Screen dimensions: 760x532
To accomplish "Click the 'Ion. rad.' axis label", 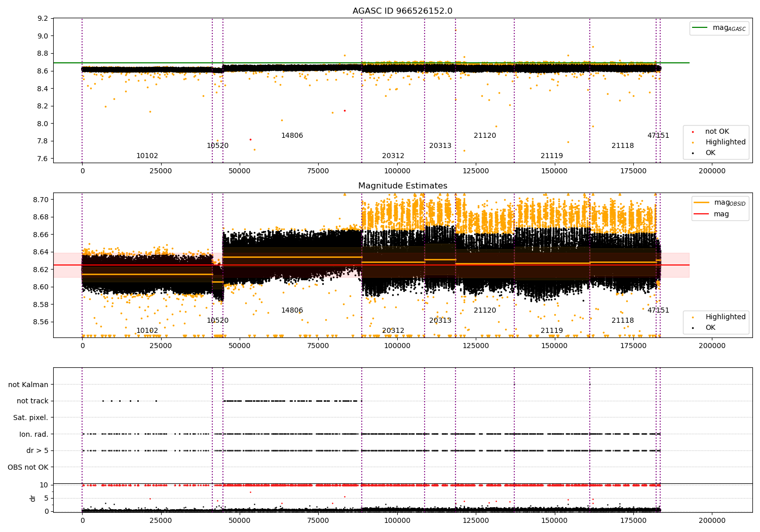I will click(x=34, y=434).
